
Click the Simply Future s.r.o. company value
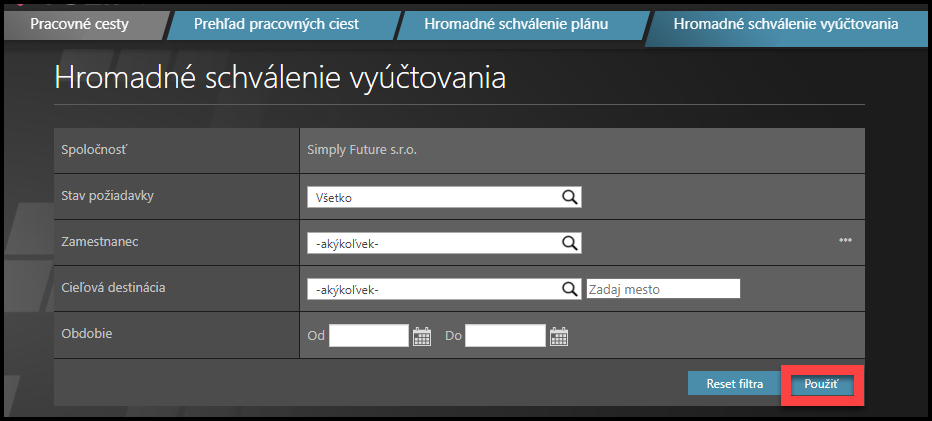(362, 150)
